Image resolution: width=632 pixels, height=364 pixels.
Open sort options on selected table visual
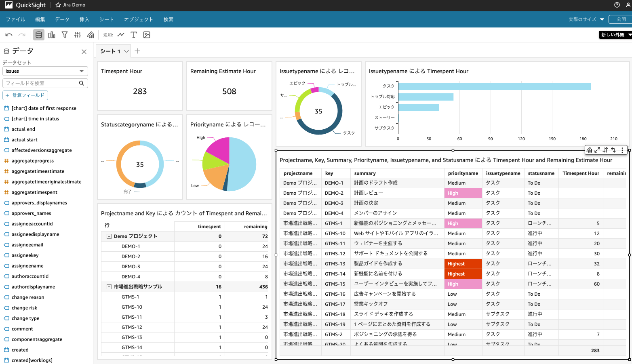click(605, 150)
